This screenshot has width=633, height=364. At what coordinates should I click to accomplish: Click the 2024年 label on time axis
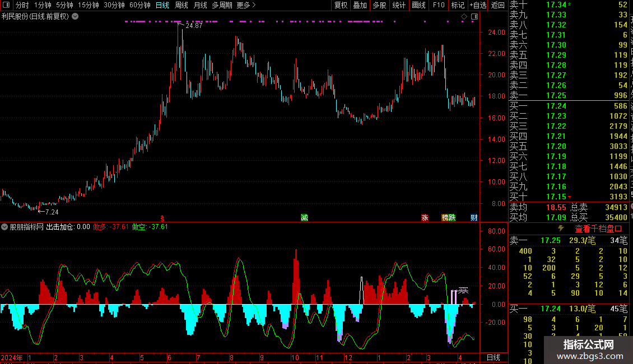pyautogui.click(x=12, y=357)
